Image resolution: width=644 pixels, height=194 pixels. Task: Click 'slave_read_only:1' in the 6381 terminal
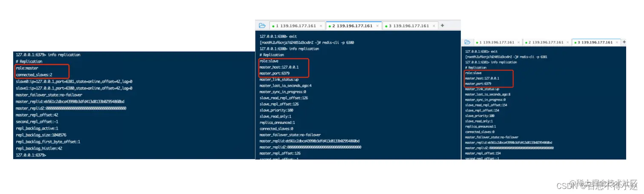click(x=480, y=121)
